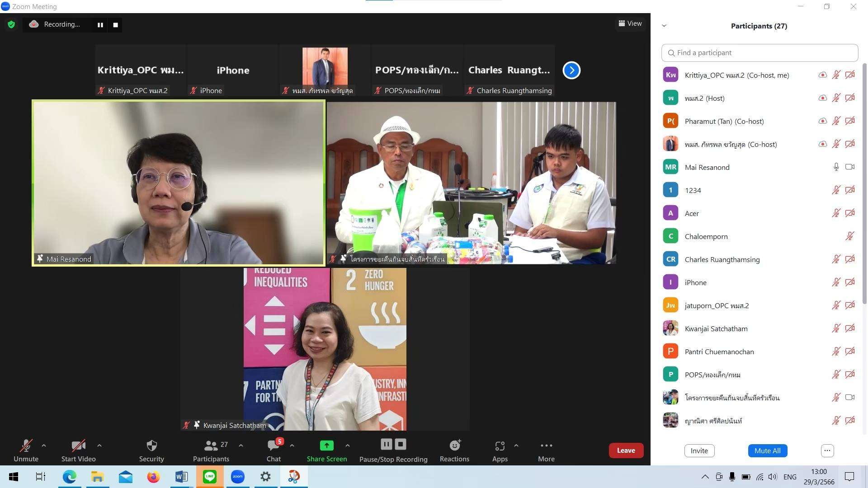Click the green encryption shield icon

tap(11, 24)
